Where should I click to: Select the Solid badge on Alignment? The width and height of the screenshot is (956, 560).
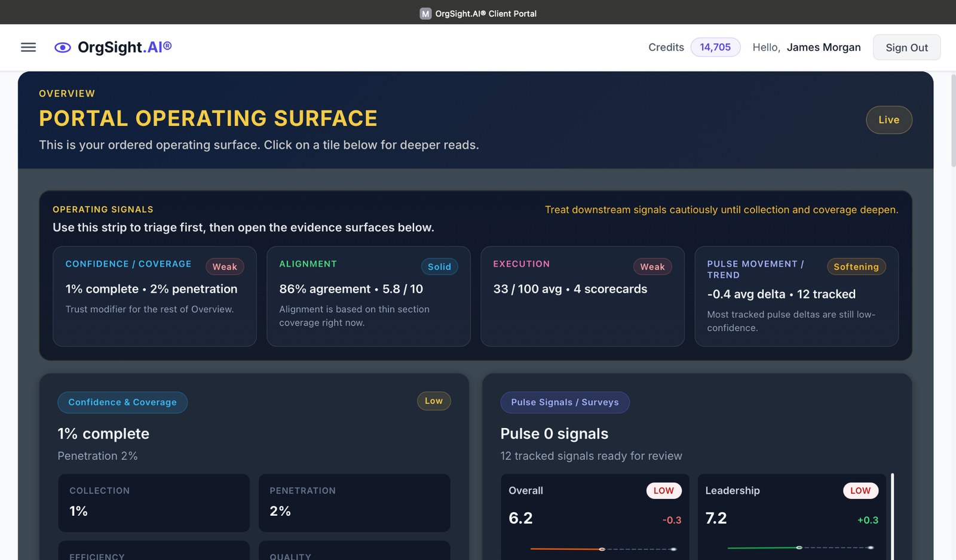tap(440, 267)
